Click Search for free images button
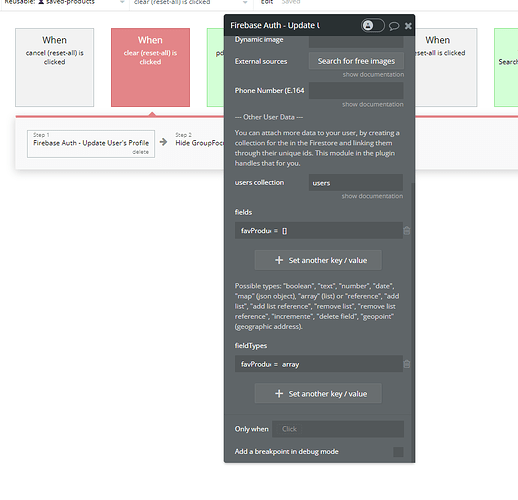This screenshot has width=518, height=500. pos(356,61)
